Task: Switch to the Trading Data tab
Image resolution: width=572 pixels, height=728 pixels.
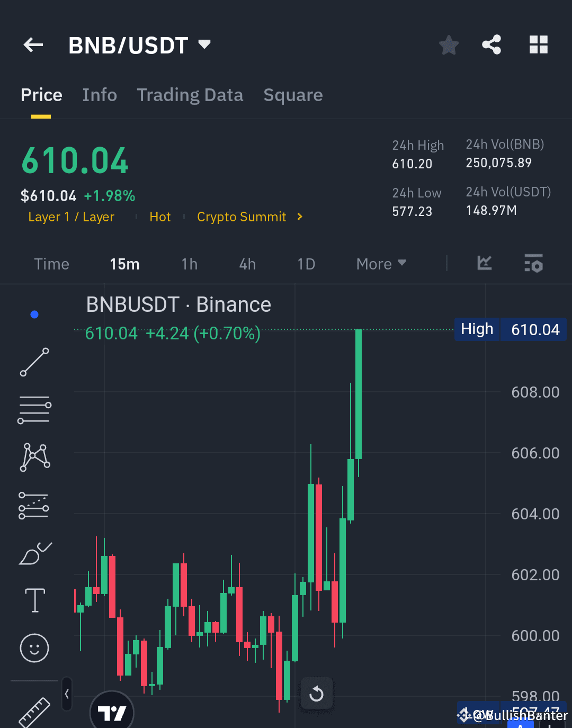Action: 190,95
